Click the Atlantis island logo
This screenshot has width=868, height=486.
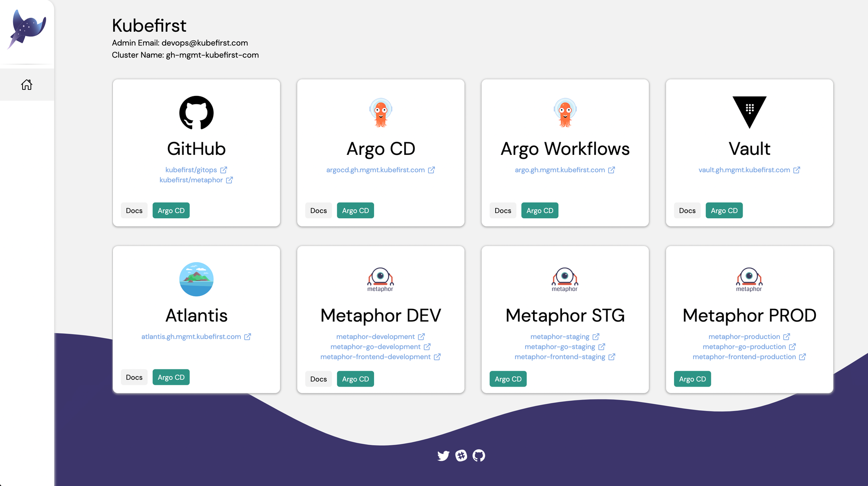pyautogui.click(x=197, y=279)
